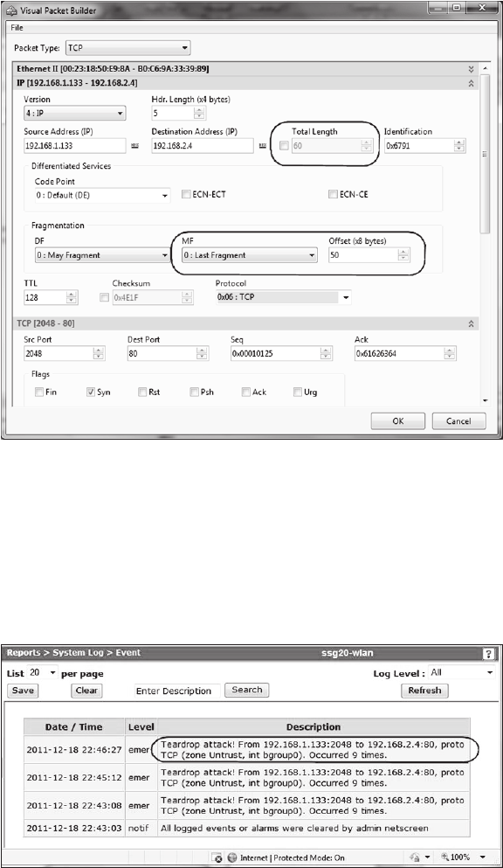Open the Log Level dropdown
This screenshot has height=868, width=503.
[x=462, y=672]
